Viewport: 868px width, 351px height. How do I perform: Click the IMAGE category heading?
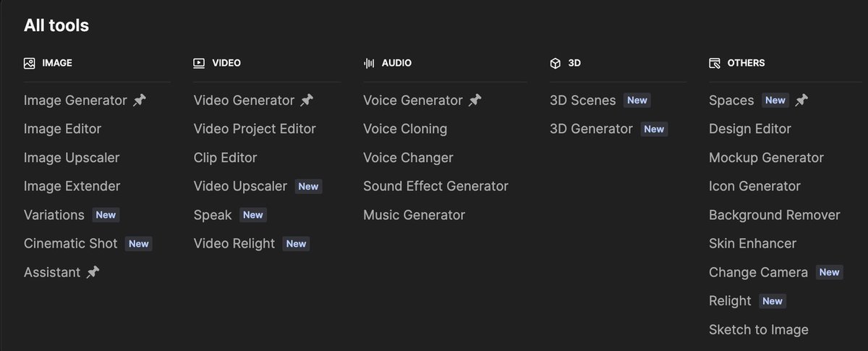point(57,63)
